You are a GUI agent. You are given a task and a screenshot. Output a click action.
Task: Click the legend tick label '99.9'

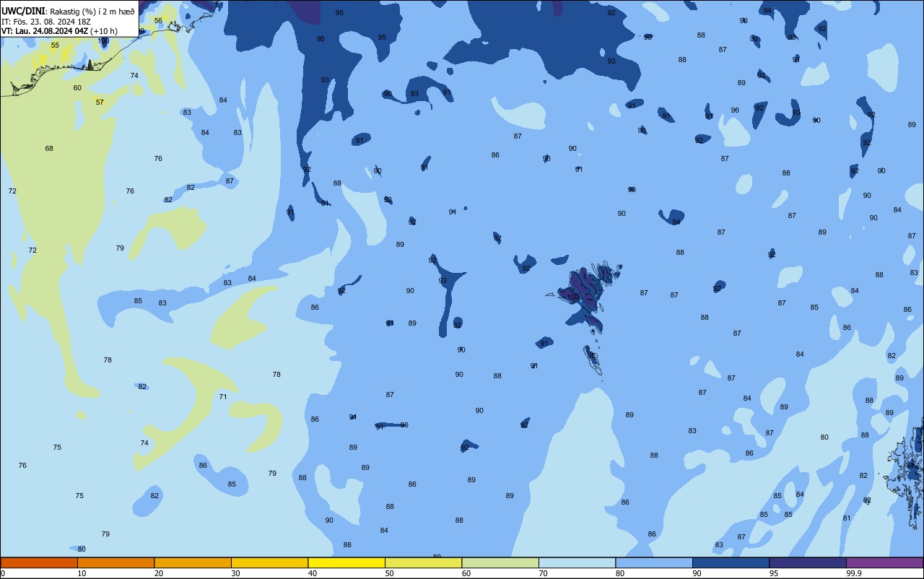pyautogui.click(x=855, y=573)
